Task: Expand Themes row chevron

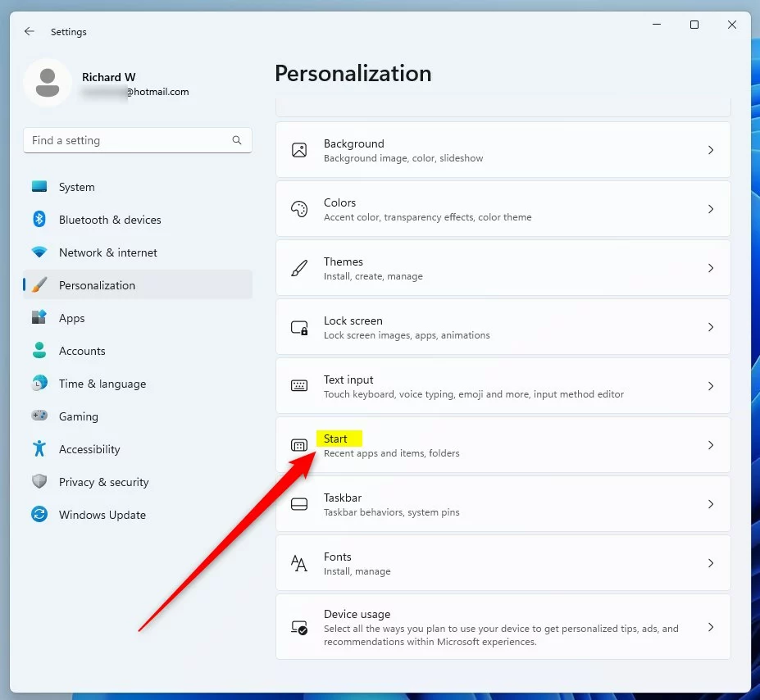Action: point(711,268)
